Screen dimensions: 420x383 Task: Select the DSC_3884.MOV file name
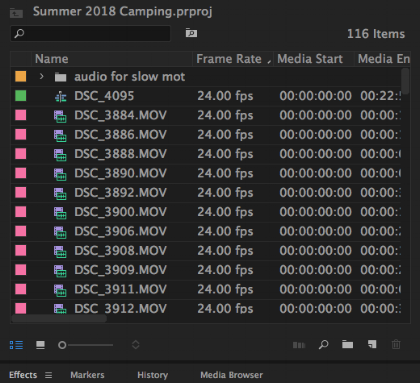[120, 115]
